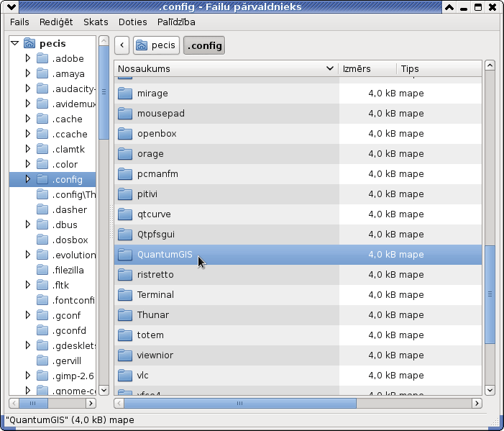Click file list scrollbar down arrow
Screen dimensions: 504x431
[490, 391]
